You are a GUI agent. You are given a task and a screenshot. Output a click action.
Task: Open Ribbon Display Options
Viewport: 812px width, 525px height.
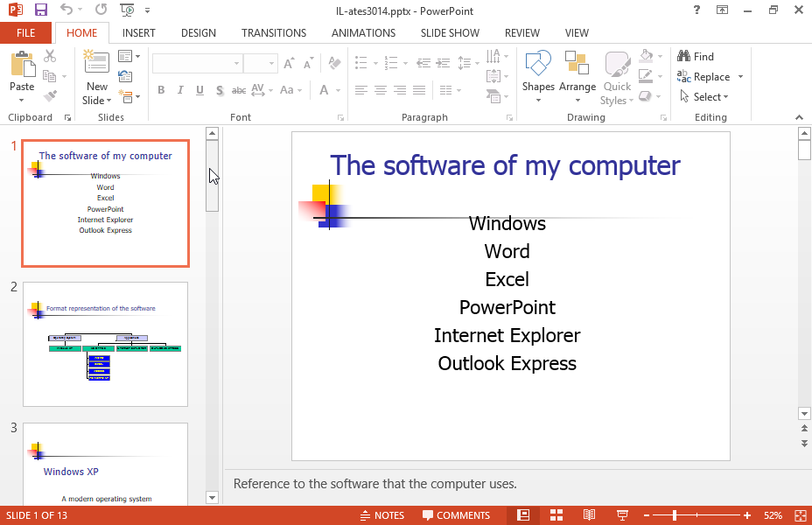pyautogui.click(x=722, y=10)
